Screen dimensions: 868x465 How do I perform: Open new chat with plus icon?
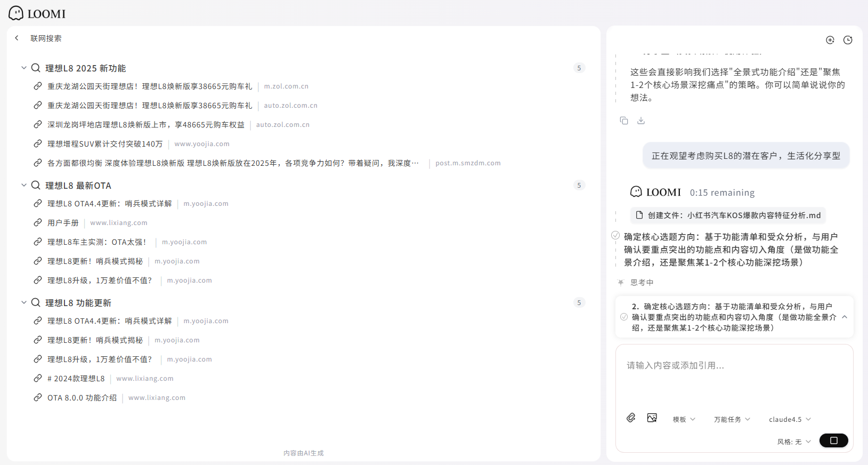click(x=830, y=40)
